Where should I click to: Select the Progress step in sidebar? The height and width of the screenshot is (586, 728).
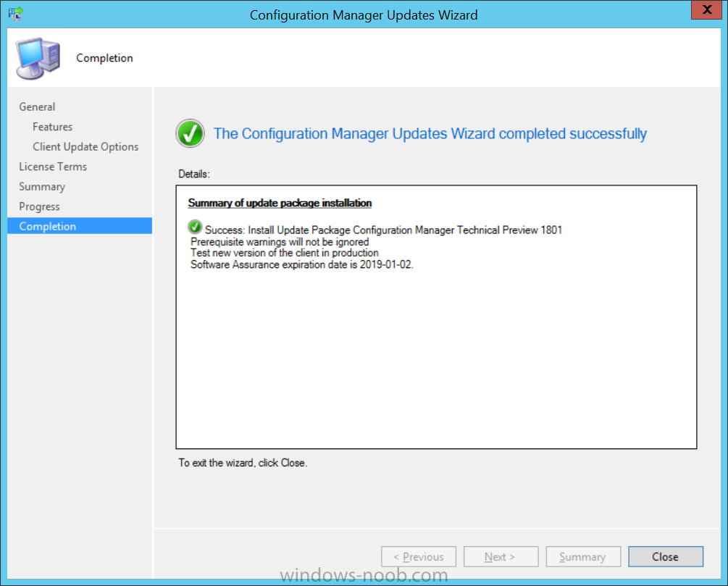point(39,206)
